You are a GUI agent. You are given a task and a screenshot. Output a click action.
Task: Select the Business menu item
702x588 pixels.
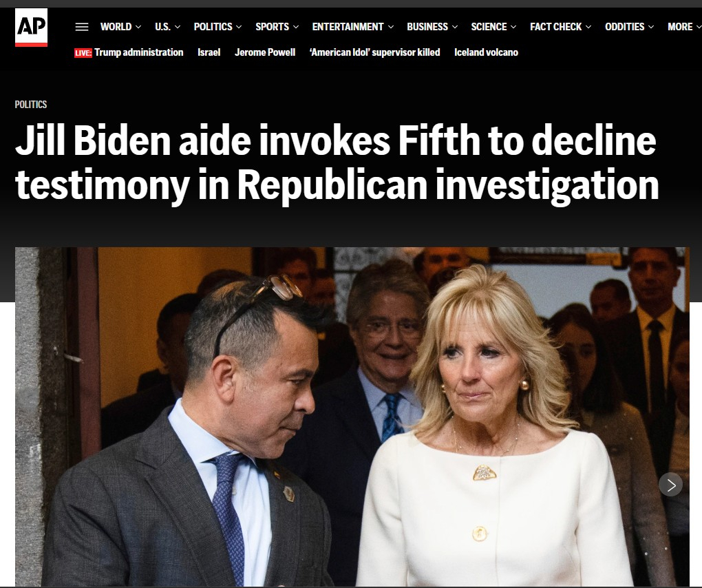[x=427, y=27]
